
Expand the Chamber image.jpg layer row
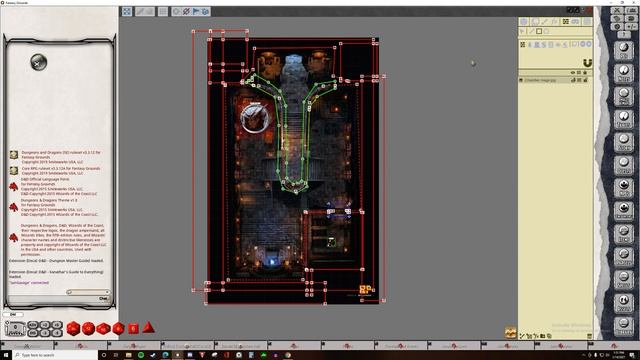(x=521, y=80)
